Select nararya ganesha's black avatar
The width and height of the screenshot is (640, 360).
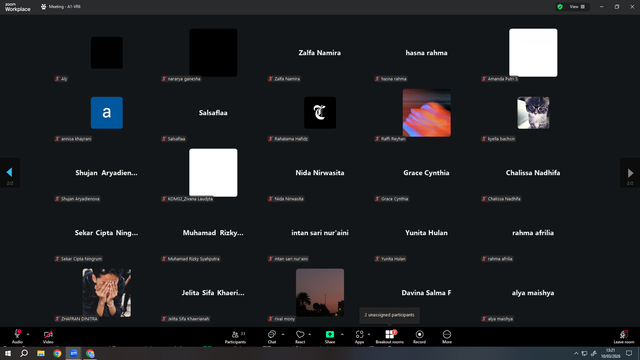pos(213,53)
